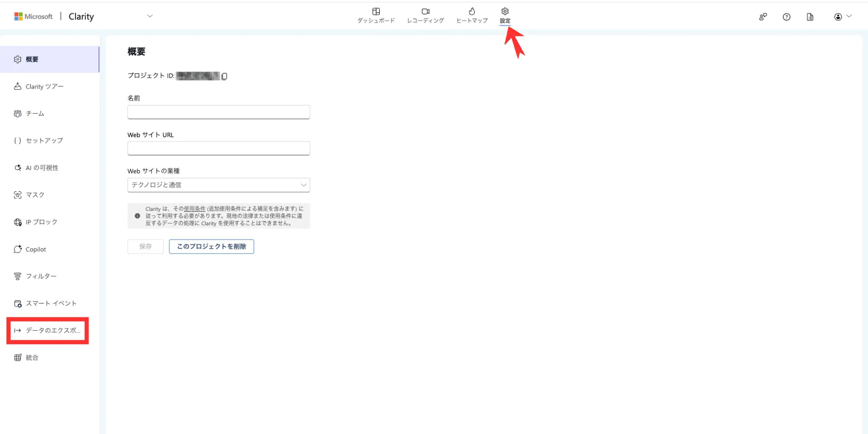The height and width of the screenshot is (434, 868).
Task: Open the help question mark icon
Action: click(x=786, y=17)
